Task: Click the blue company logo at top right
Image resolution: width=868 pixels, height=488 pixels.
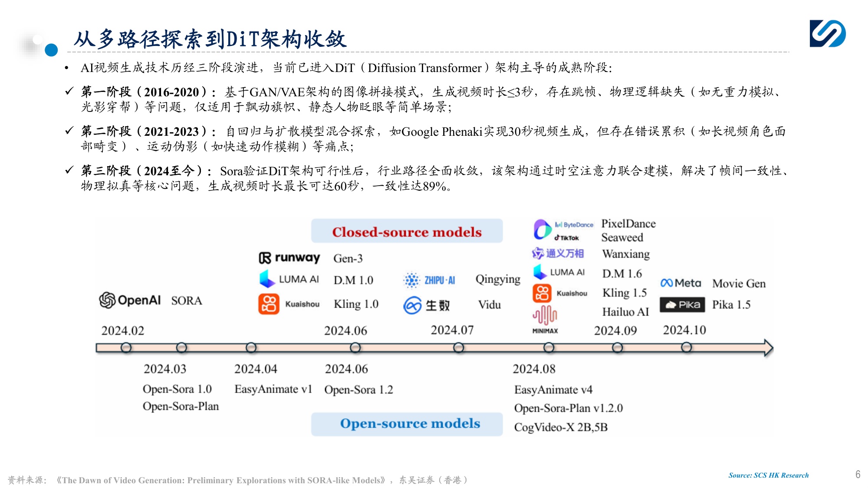Action: pos(828,33)
